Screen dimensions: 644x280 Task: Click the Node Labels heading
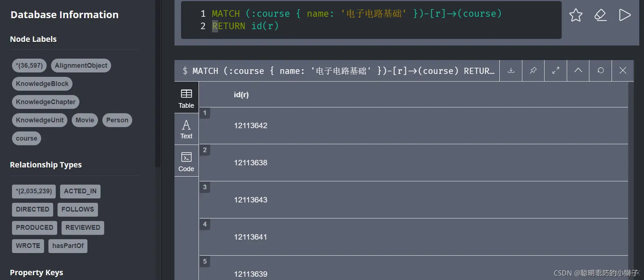33,39
